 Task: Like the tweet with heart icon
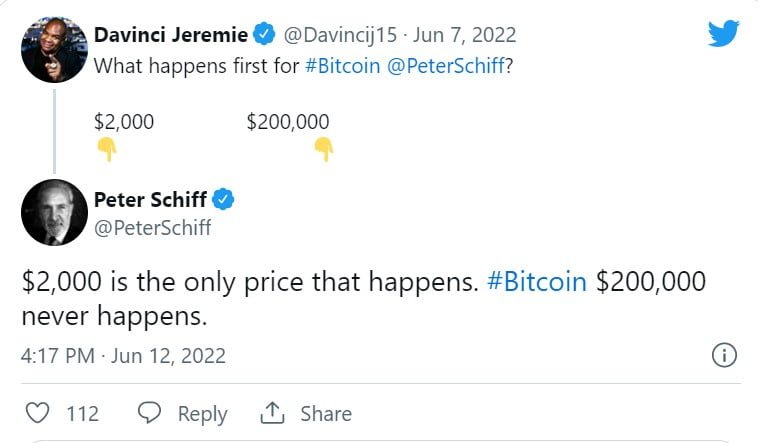pyautogui.click(x=37, y=413)
